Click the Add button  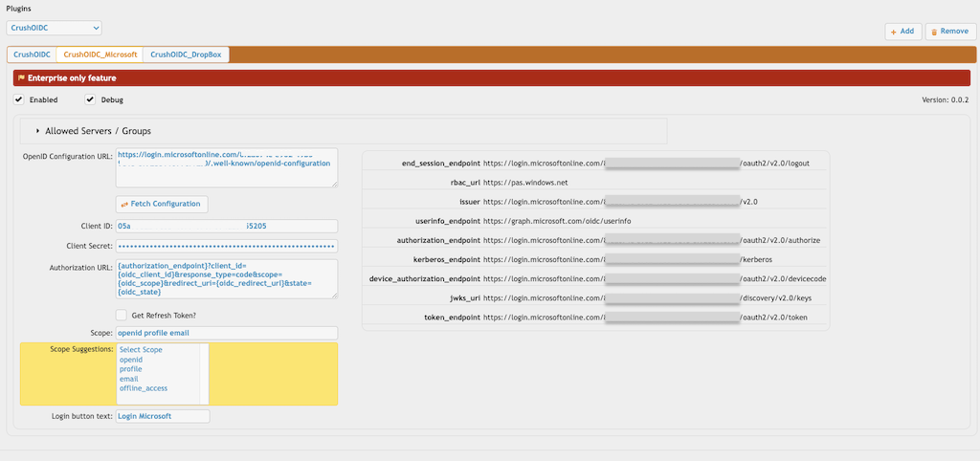pyautogui.click(x=902, y=32)
